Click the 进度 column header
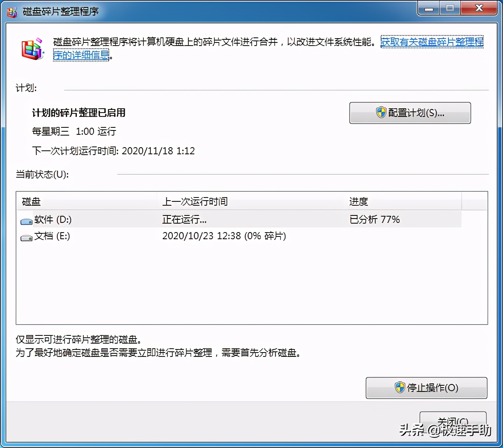This screenshot has width=503, height=448. click(358, 201)
